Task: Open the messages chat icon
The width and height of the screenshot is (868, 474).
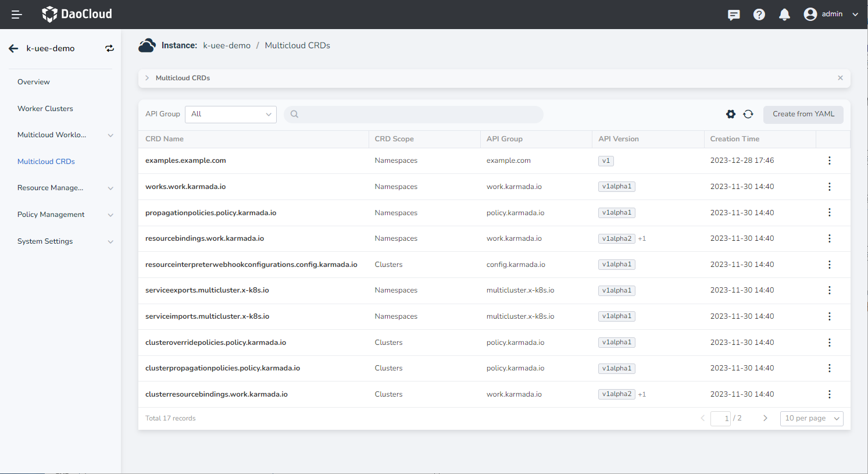Action: [x=734, y=15]
